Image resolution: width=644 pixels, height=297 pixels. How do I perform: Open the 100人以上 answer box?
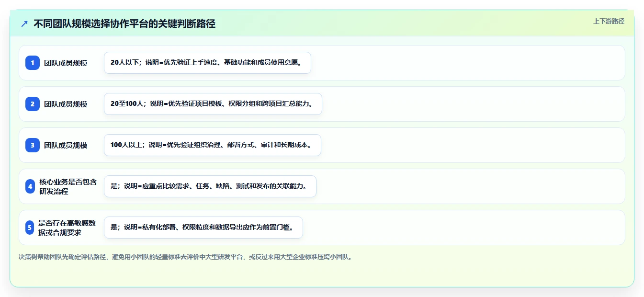[212, 145]
